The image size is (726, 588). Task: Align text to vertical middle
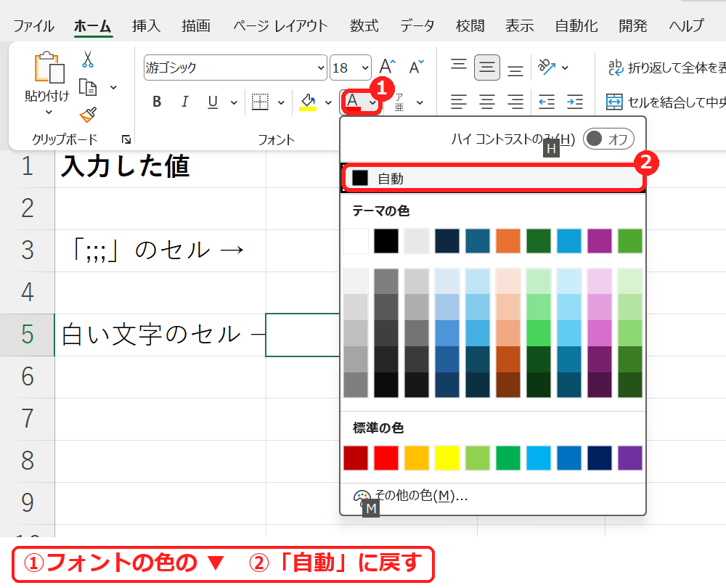click(x=486, y=68)
